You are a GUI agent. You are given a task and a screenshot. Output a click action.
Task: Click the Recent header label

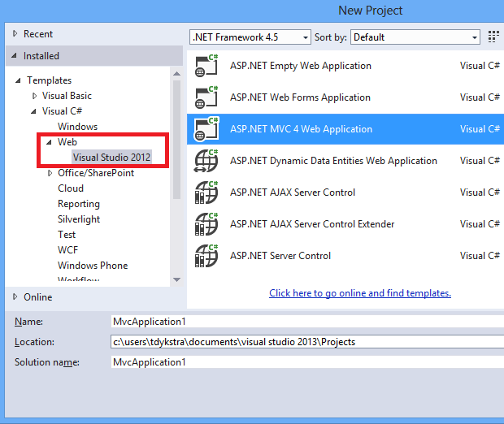[38, 34]
